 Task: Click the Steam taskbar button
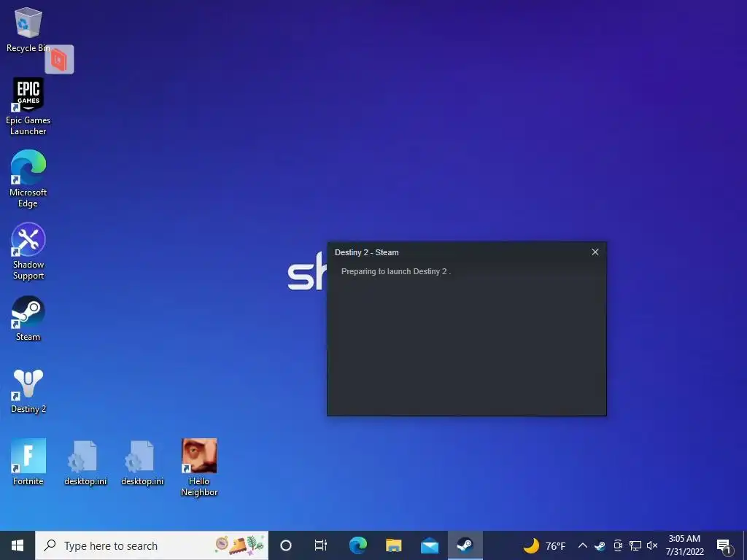click(465, 545)
